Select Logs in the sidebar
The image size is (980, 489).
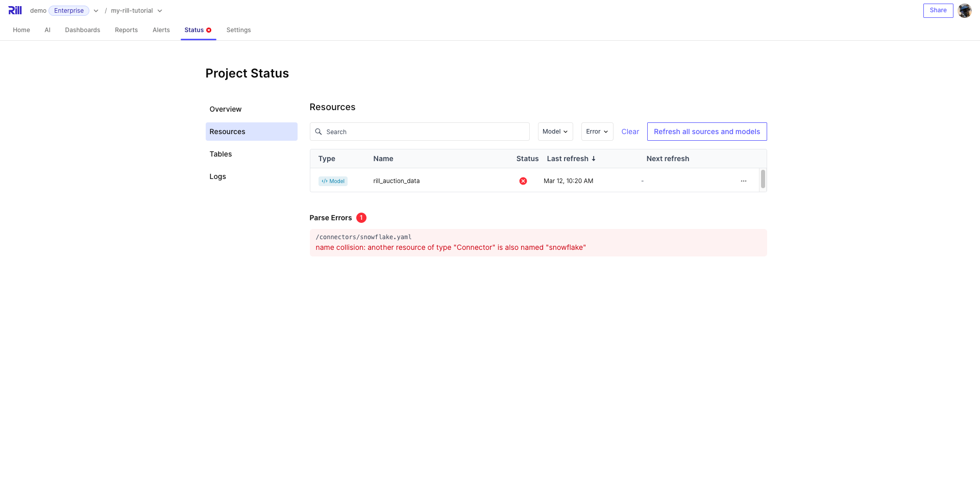[218, 176]
